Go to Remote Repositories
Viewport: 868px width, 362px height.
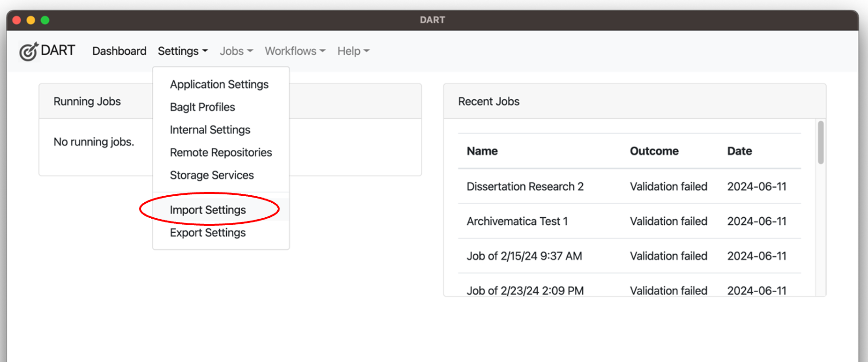221,153
